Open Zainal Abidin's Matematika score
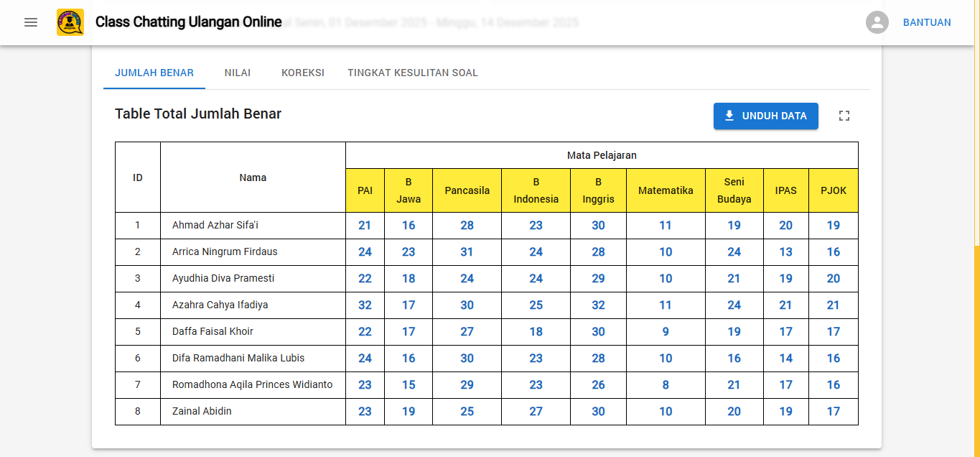 pyautogui.click(x=666, y=412)
